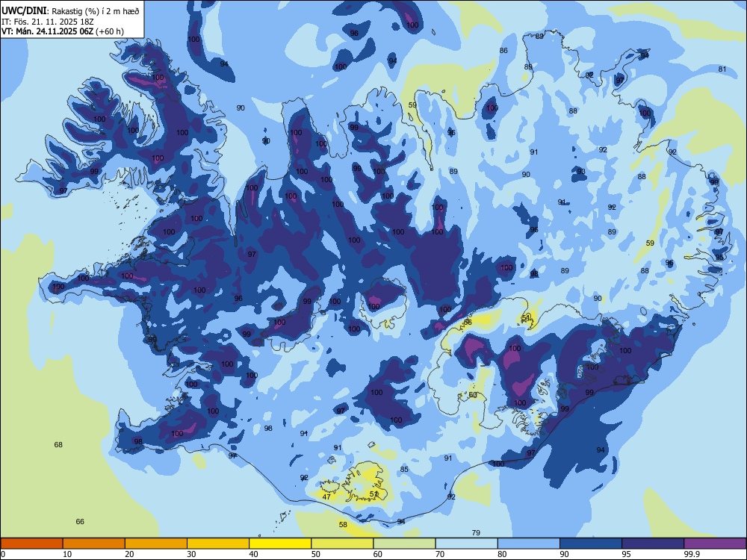This screenshot has height=560, width=747.
Task: Click the orange 10–20 legend swatch
Action: pos(94,544)
